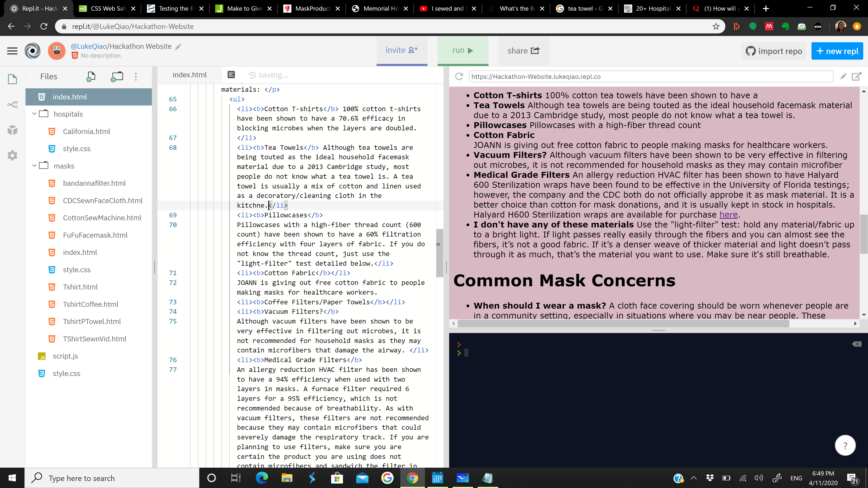Screen dimensions: 868x488
Task: Open the files three-dot menu
Action: (136, 76)
